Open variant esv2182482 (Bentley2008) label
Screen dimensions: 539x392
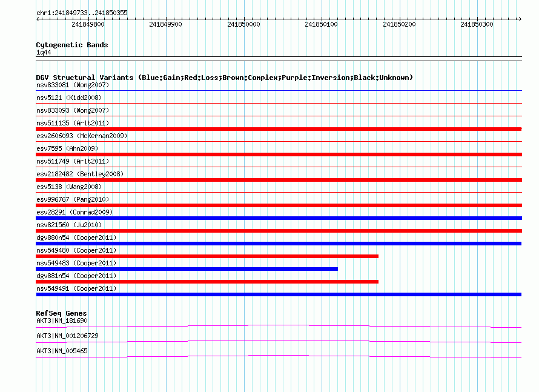click(80, 174)
